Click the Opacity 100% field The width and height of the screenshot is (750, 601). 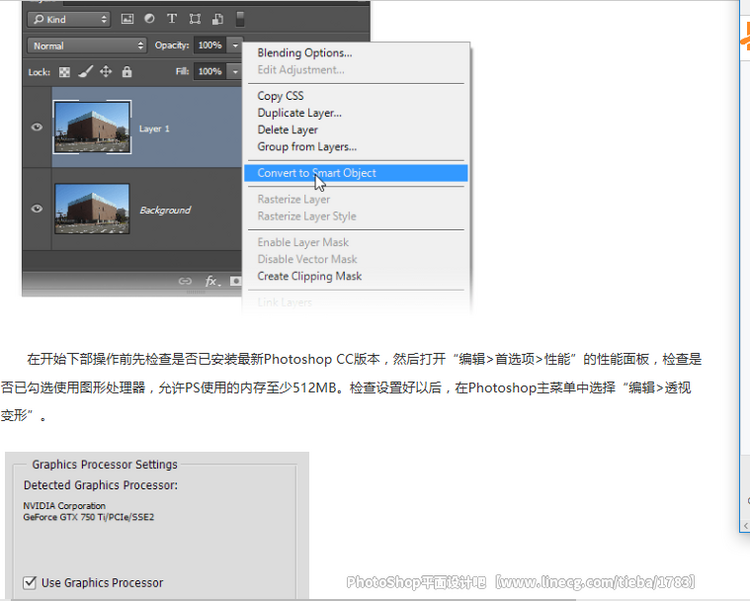pyautogui.click(x=210, y=45)
